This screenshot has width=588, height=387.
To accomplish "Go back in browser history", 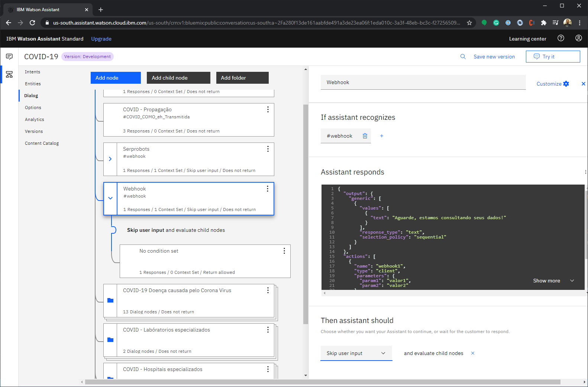I will (x=9, y=23).
